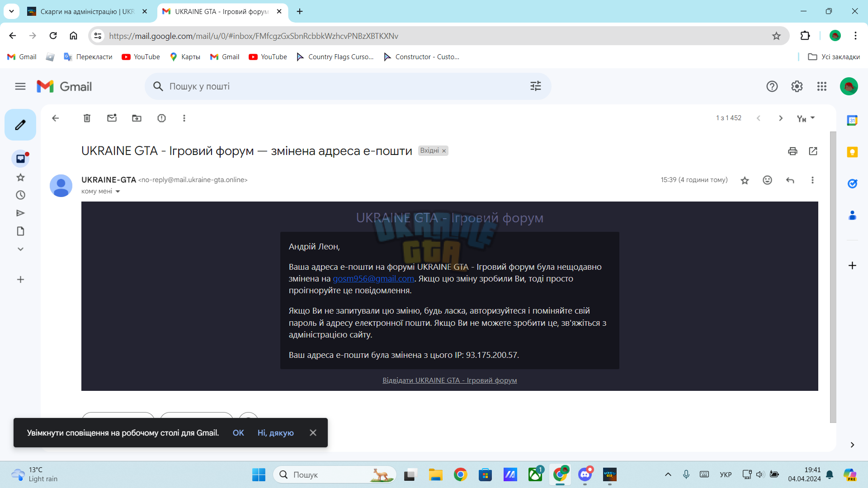Viewport: 868px width, 488px height.
Task: Open Chrome extensions menu
Action: 805,36
